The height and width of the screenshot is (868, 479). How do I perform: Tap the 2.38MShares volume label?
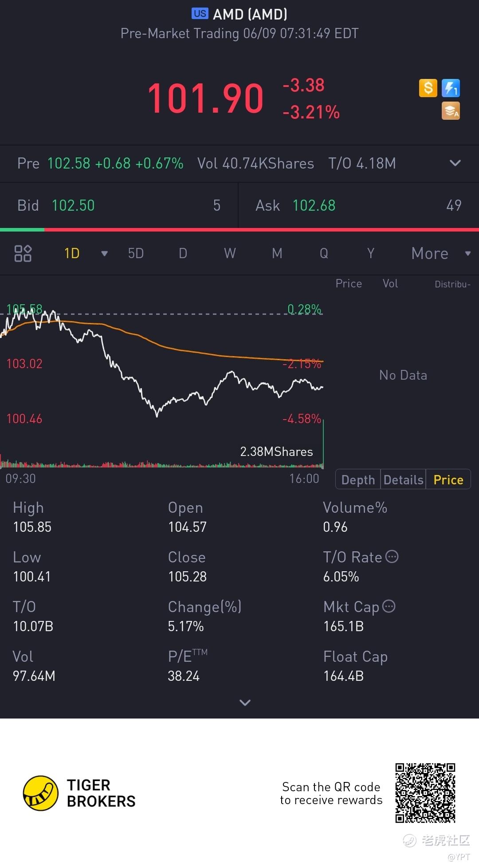[276, 452]
